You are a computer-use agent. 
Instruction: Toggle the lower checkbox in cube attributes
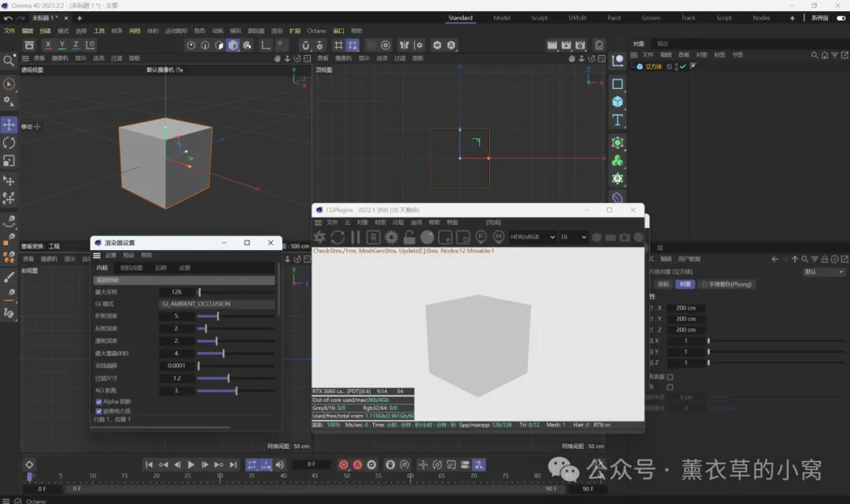pos(670,387)
